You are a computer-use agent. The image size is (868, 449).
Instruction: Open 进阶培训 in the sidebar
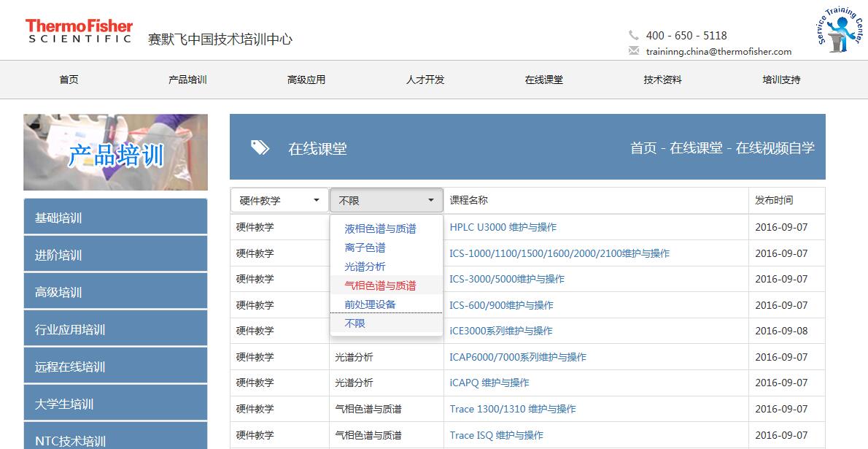(116, 254)
